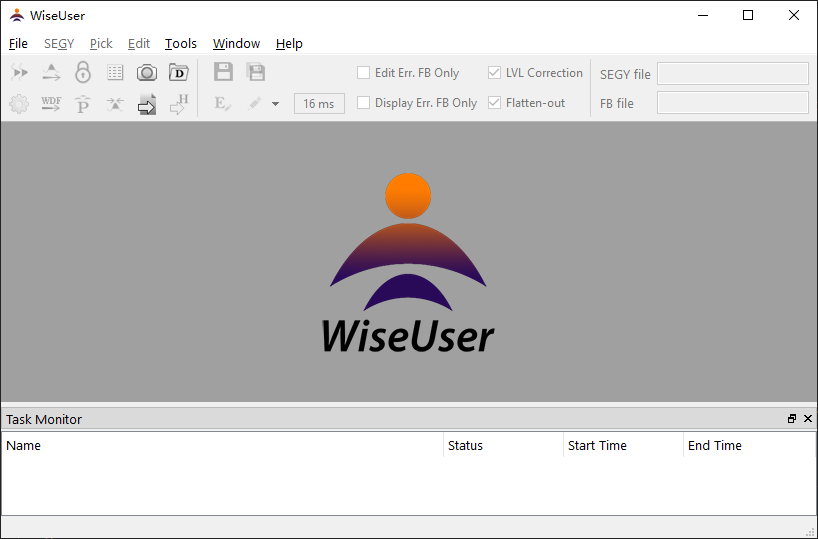Click the Status column header
The width and height of the screenshot is (818, 539).
pos(503,446)
